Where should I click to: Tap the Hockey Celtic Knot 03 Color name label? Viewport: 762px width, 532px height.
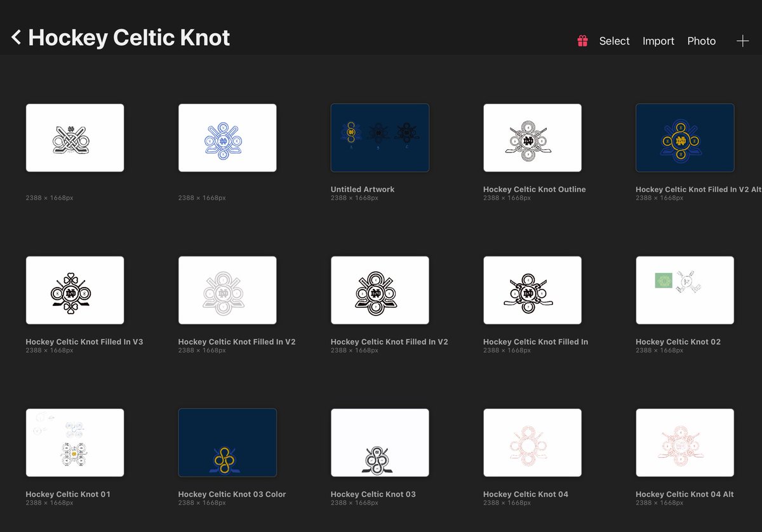click(x=232, y=494)
